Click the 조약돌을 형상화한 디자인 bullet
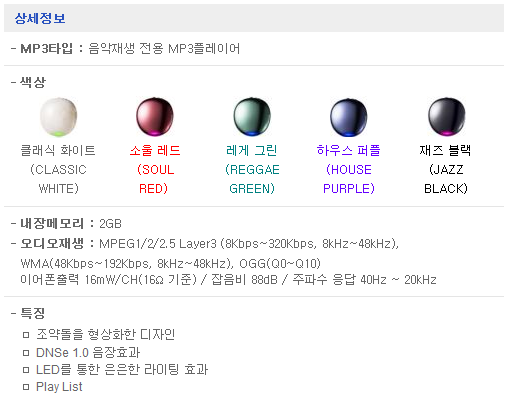The width and height of the screenshot is (511, 402). [x=106, y=334]
